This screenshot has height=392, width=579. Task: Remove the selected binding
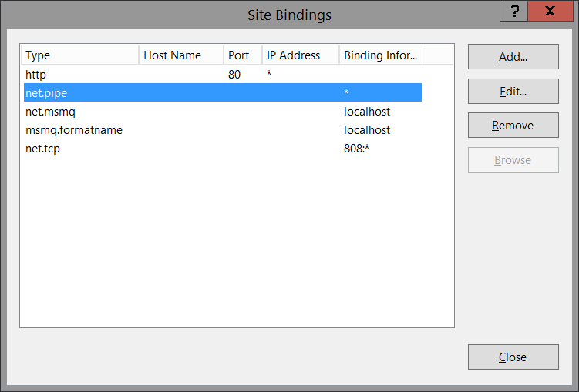coord(513,126)
